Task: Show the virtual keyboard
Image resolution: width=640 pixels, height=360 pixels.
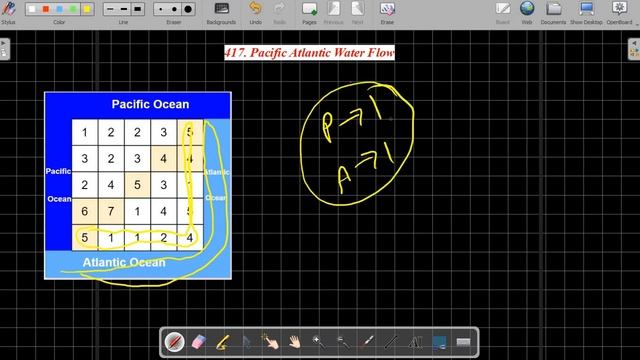Action: (463, 342)
